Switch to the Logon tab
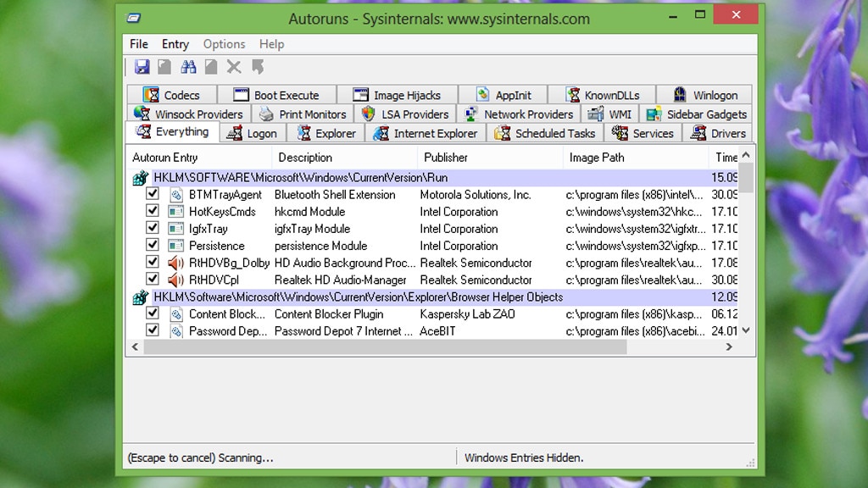The width and height of the screenshot is (868, 488). coord(252,133)
